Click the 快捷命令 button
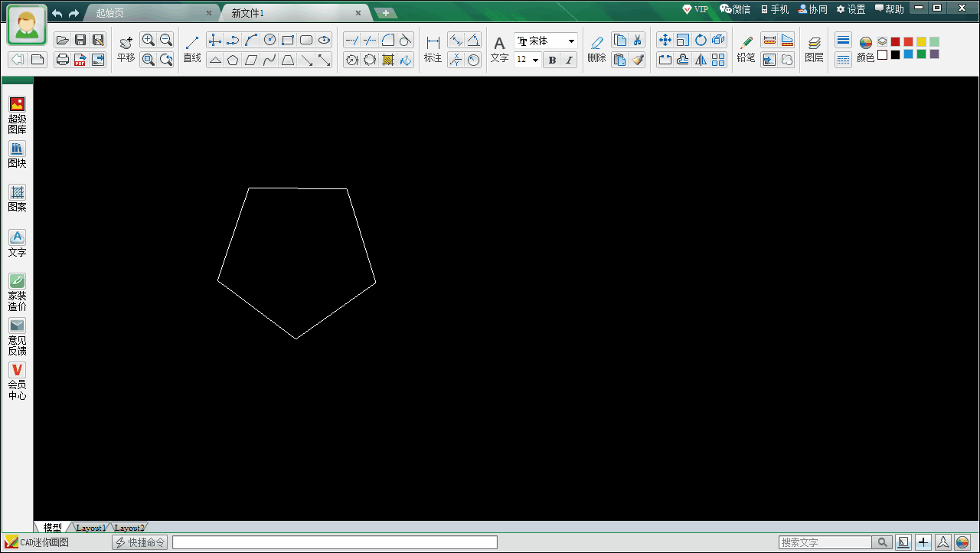The height and width of the screenshot is (553, 980). click(140, 542)
